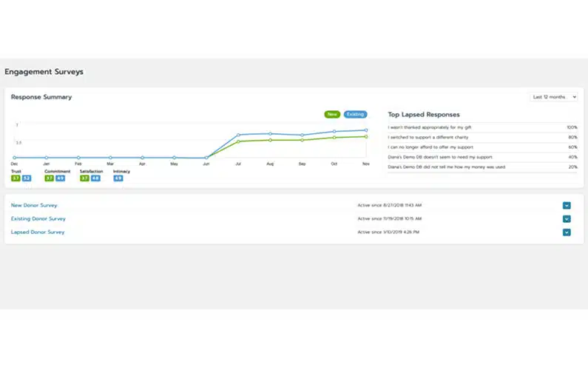588x368 pixels.
Task: Open the Last 12 months date range dropdown
Action: [x=552, y=97]
